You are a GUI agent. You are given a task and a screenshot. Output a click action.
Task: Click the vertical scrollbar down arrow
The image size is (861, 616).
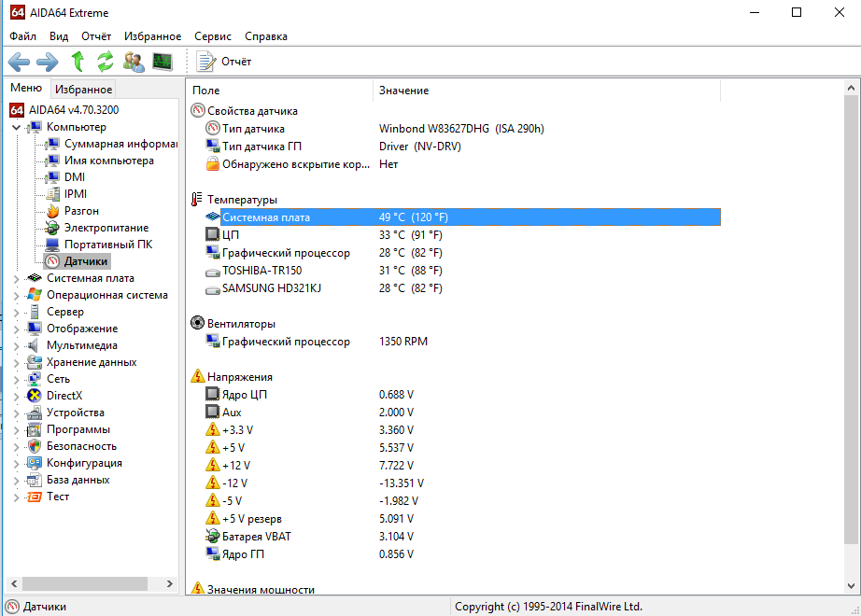pyautogui.click(x=851, y=586)
